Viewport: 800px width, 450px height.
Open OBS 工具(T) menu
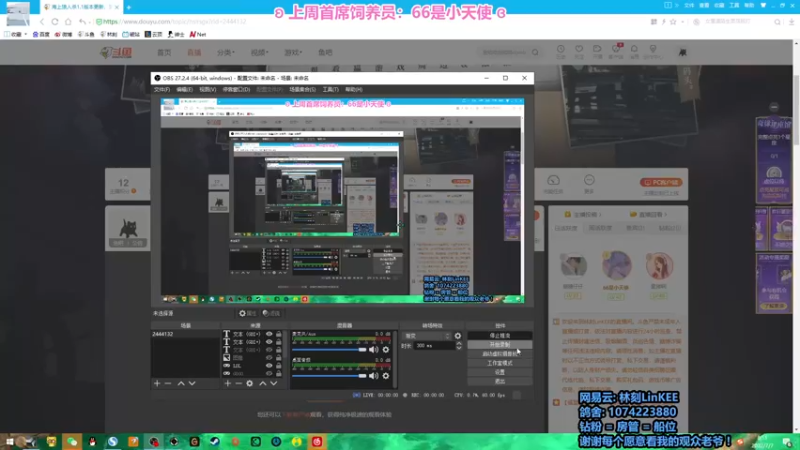[330, 89]
